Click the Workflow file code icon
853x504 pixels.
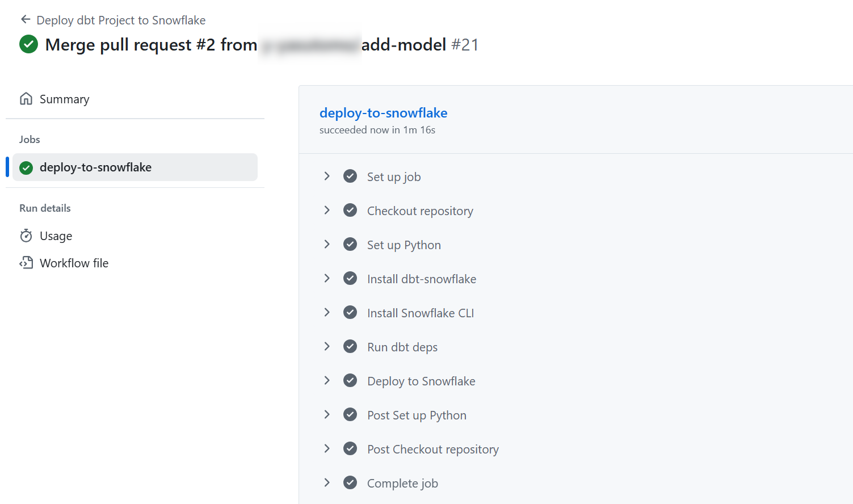pos(26,263)
